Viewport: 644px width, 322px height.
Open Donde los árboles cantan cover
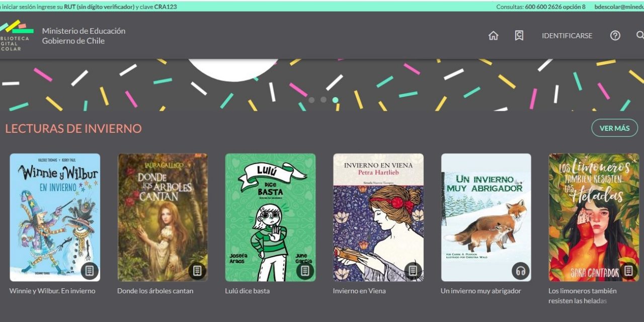[163, 217]
